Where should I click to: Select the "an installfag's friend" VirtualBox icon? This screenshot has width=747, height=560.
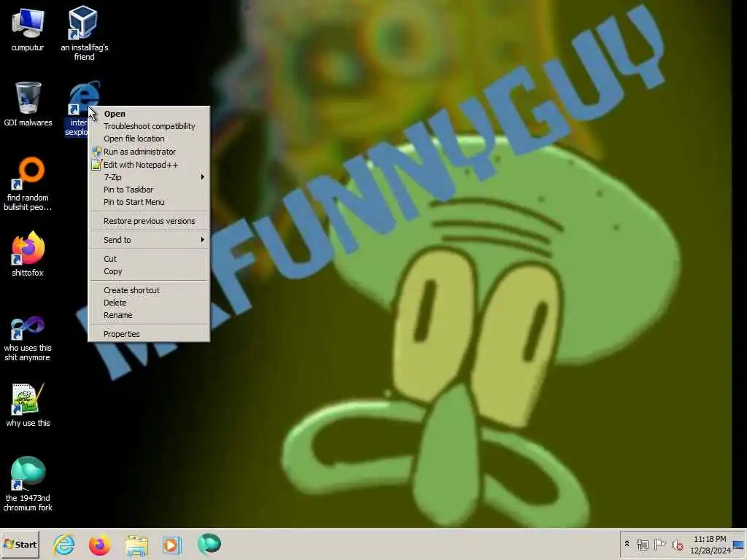pos(84,32)
